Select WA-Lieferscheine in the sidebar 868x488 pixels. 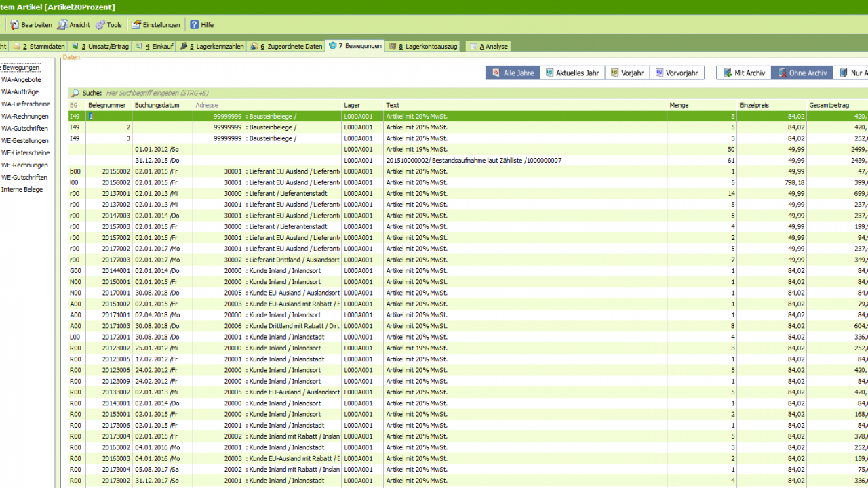point(25,104)
